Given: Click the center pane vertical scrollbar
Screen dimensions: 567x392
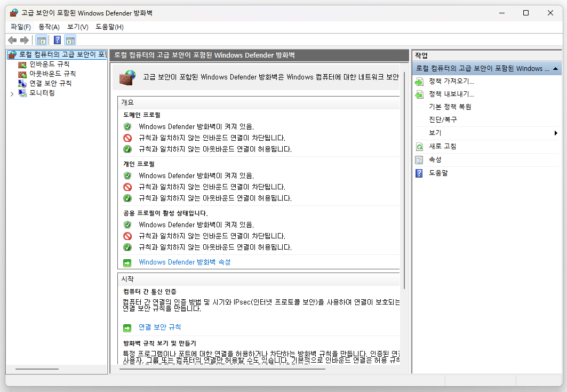Looking at the screenshot, I should [x=404, y=180].
